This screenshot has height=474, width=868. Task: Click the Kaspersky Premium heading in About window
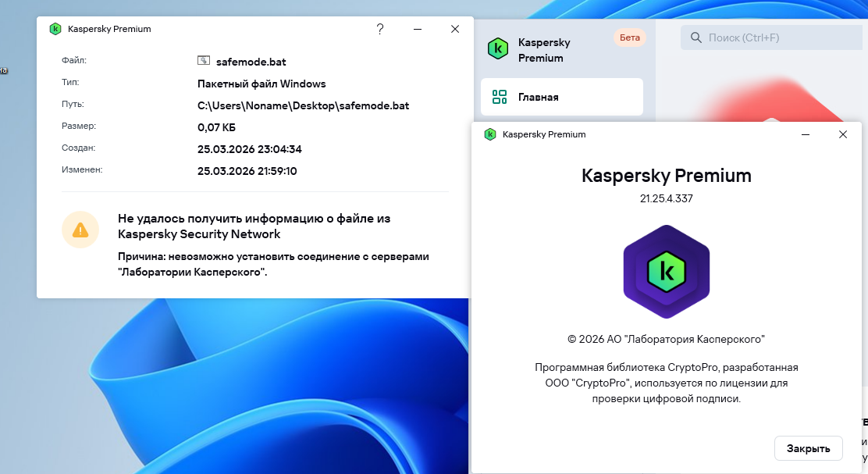click(x=667, y=176)
